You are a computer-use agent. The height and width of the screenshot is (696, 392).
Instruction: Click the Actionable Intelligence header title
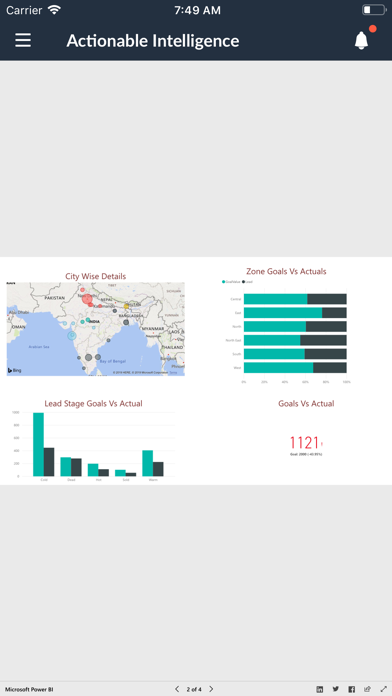pos(153,41)
